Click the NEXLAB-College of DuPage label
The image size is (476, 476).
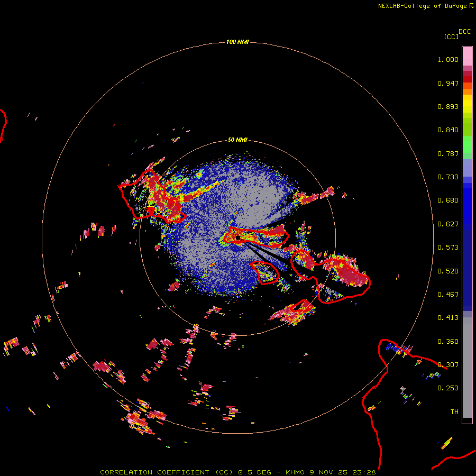click(x=425, y=6)
